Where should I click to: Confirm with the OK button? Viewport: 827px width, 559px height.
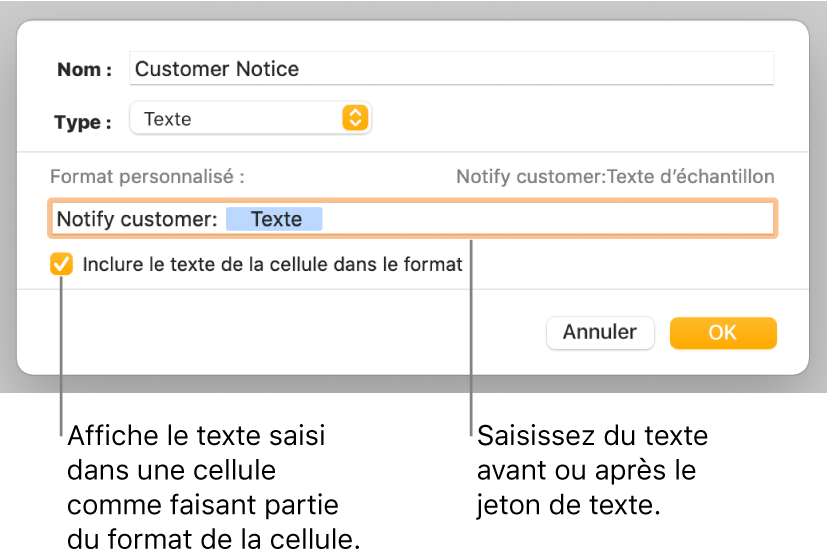[723, 333]
